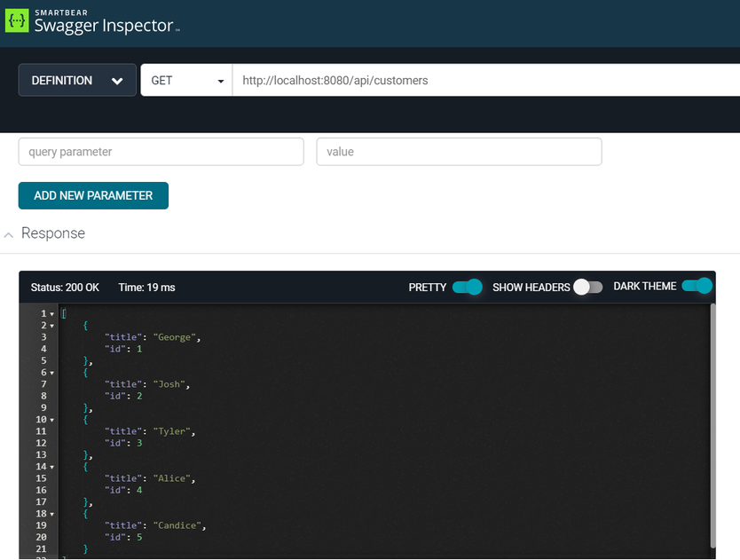Collapse fold arrow on line 18
This screenshot has height=560, width=740.
[51, 514]
